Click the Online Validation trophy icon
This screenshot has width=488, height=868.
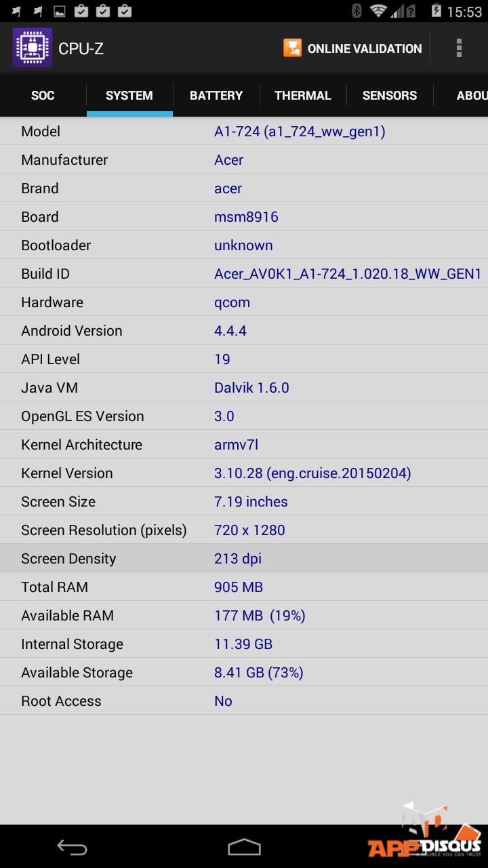[292, 48]
